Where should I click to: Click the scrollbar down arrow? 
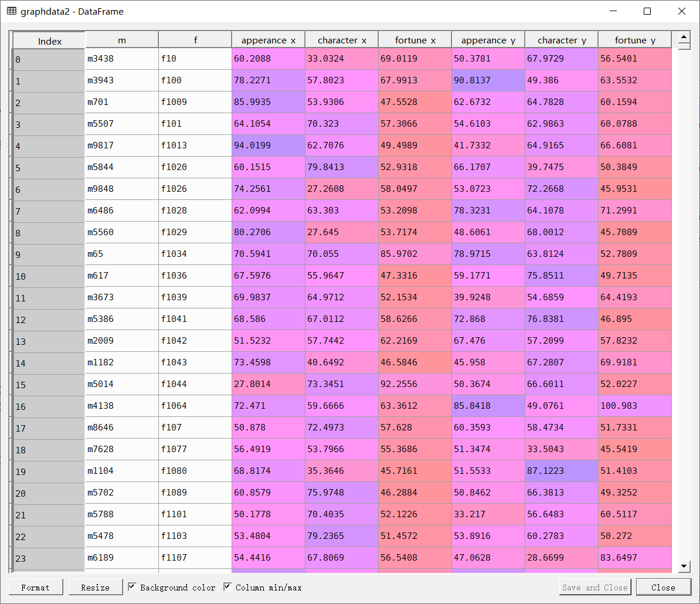(x=684, y=566)
